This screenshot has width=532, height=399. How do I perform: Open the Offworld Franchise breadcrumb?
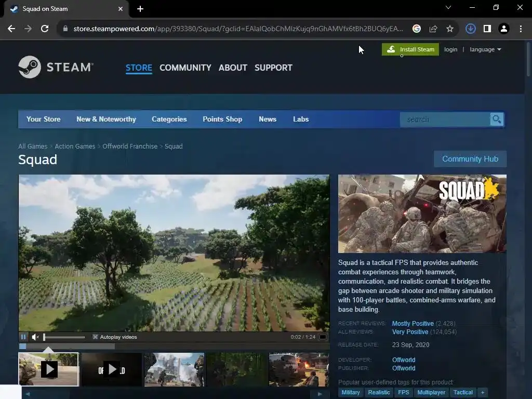click(130, 146)
